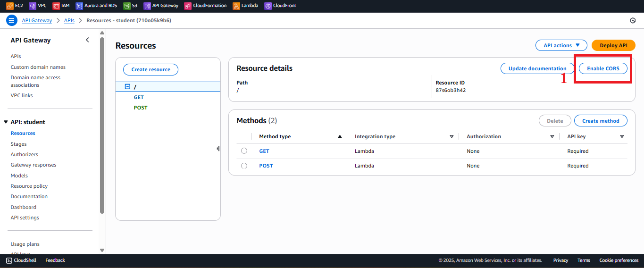Image resolution: width=644 pixels, height=268 pixels.
Task: Sort by the API key column arrow
Action: click(x=622, y=136)
